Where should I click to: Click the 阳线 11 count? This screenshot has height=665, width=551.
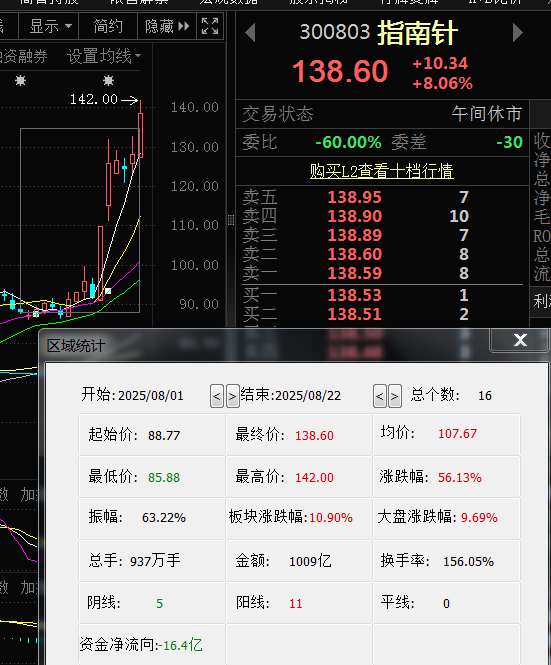point(296,604)
